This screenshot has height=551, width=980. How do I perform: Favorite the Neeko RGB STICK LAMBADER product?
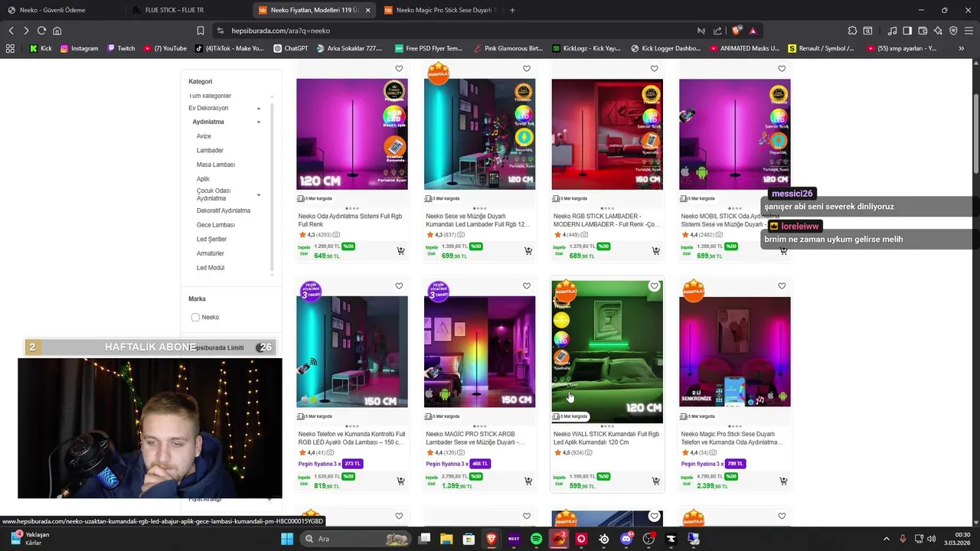click(x=654, y=69)
